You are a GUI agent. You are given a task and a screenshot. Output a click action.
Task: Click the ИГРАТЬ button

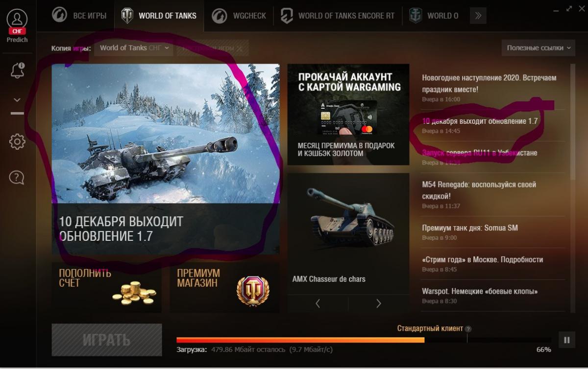pos(107,340)
